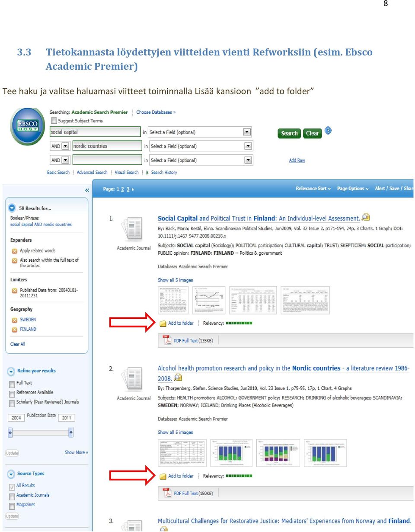Click the Academic Journal icon of result 1
The image size is (415, 532).
pos(134,229)
